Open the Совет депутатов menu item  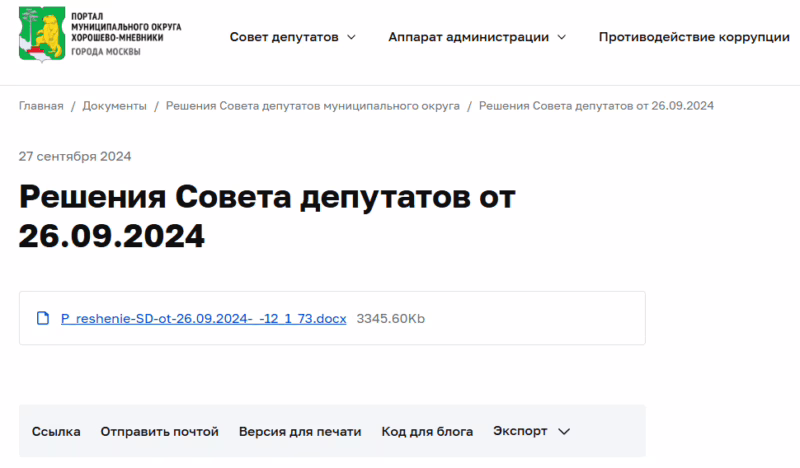284,37
